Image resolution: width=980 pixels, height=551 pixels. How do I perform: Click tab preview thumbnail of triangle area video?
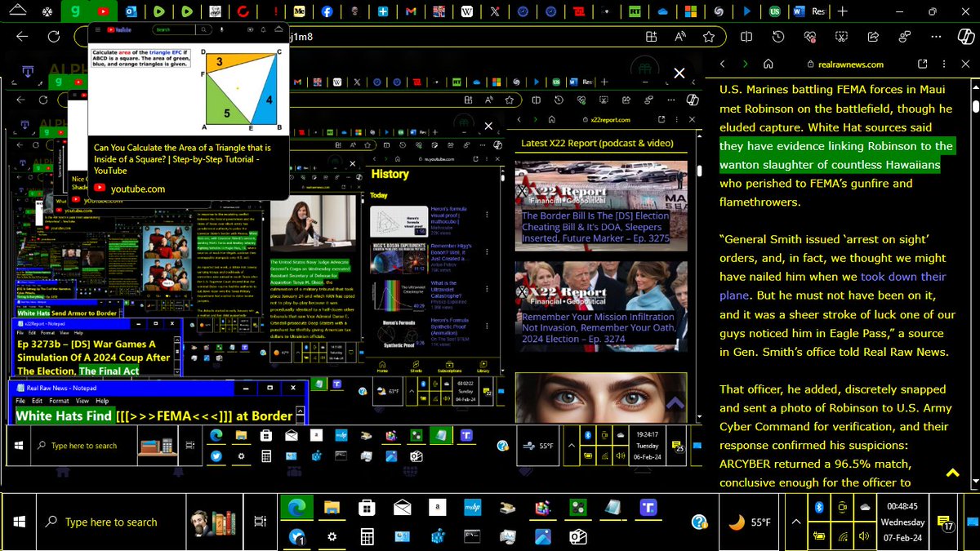tap(188, 81)
